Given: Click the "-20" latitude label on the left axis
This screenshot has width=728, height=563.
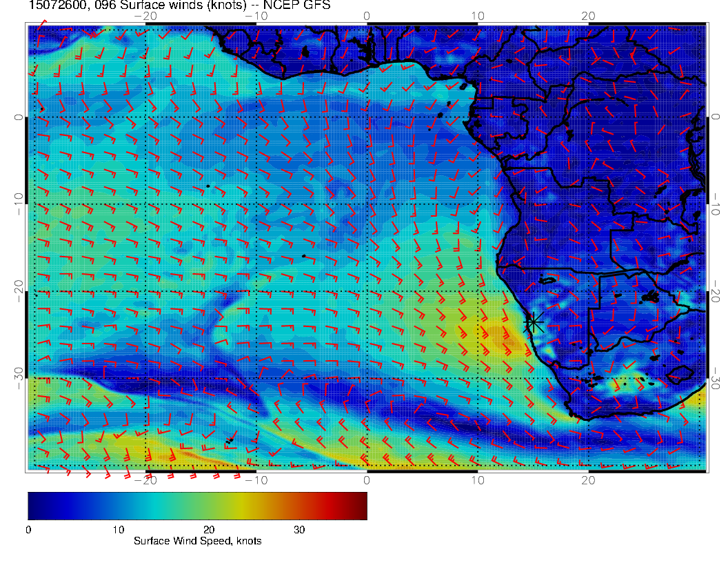Looking at the screenshot, I should click(x=19, y=291).
